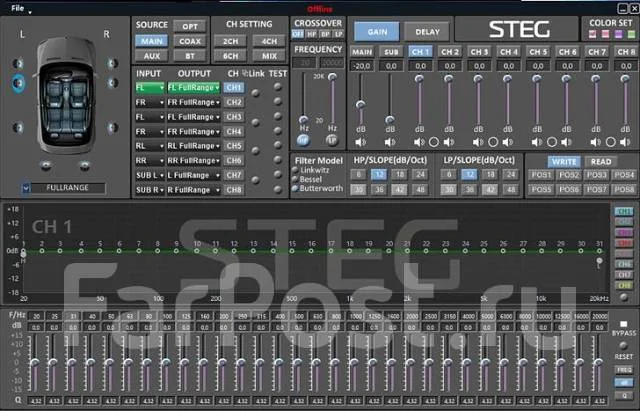Click the READ preset button
This screenshot has width=640, height=411.
601,162
